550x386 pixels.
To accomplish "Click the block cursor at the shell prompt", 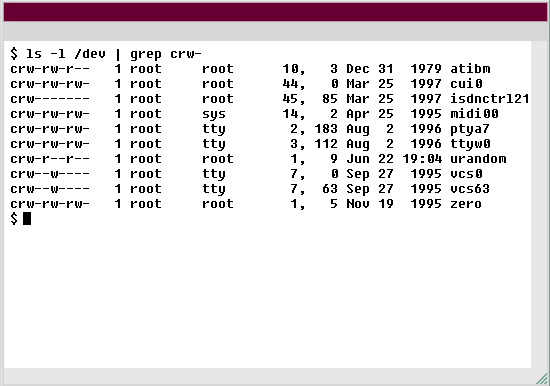I will click(27, 219).
